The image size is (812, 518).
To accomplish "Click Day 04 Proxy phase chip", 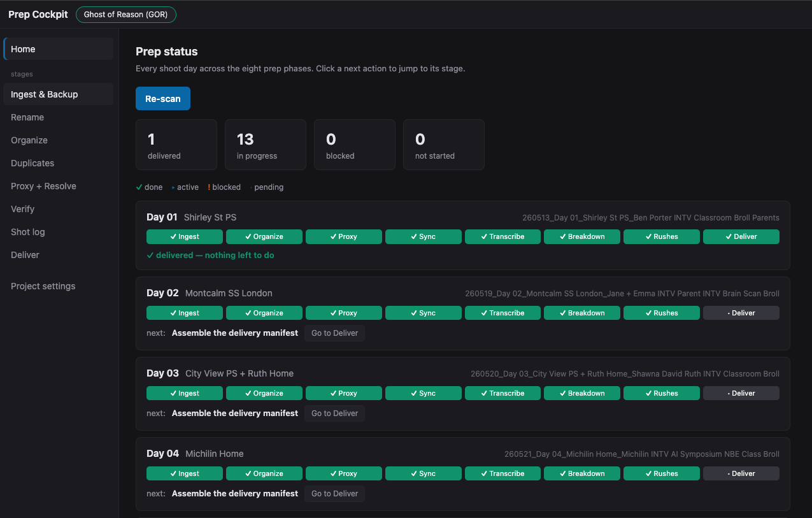I will coord(344,473).
